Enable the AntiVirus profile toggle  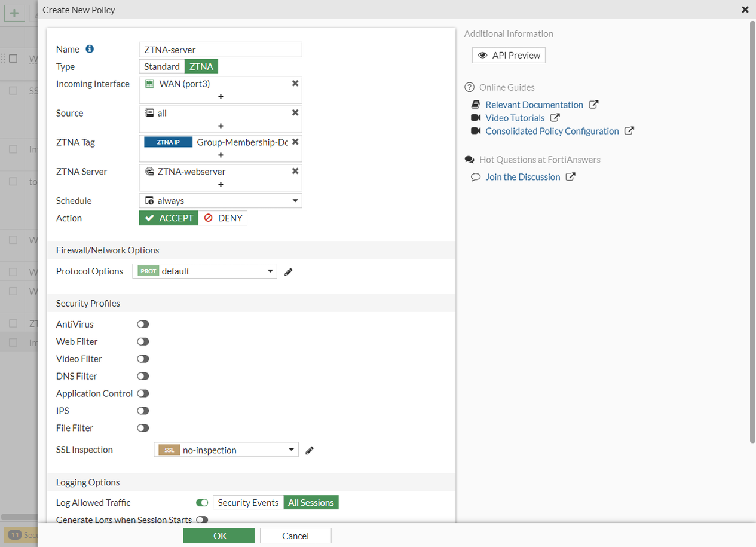click(143, 325)
